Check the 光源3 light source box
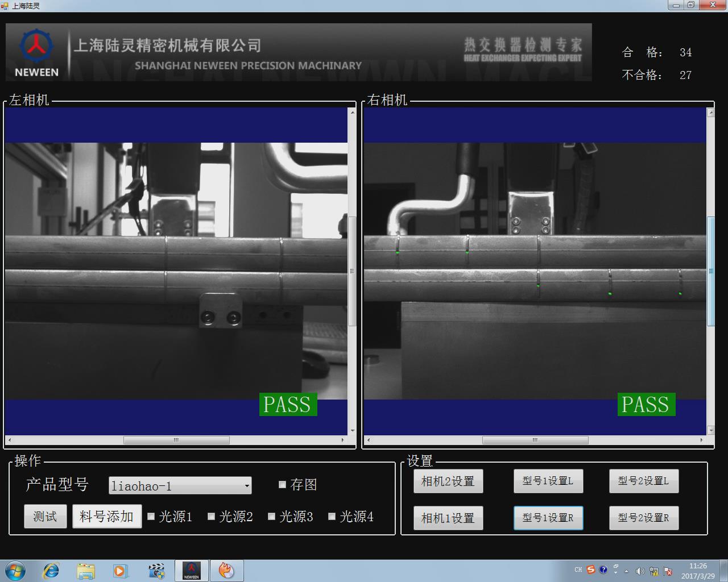The width and height of the screenshot is (728, 582). click(x=272, y=516)
